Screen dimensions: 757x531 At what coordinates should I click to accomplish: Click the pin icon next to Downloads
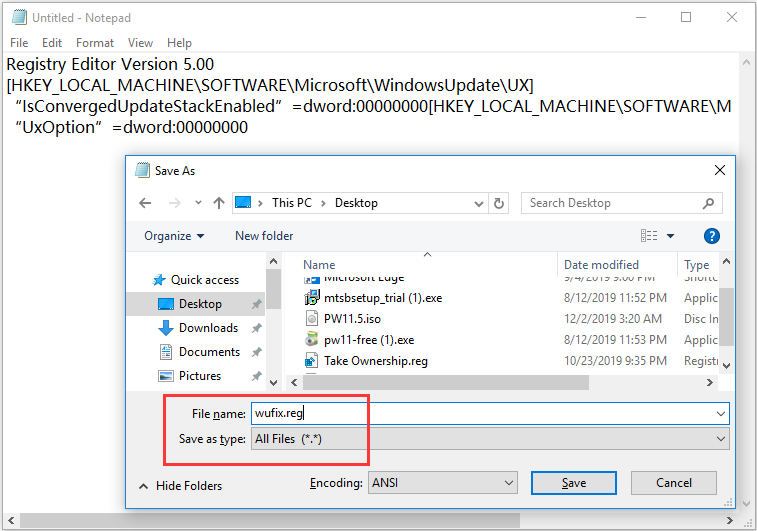pos(256,328)
